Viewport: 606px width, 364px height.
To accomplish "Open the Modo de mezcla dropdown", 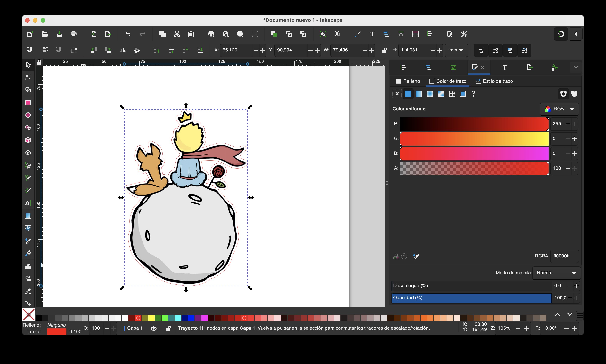I will [556, 273].
